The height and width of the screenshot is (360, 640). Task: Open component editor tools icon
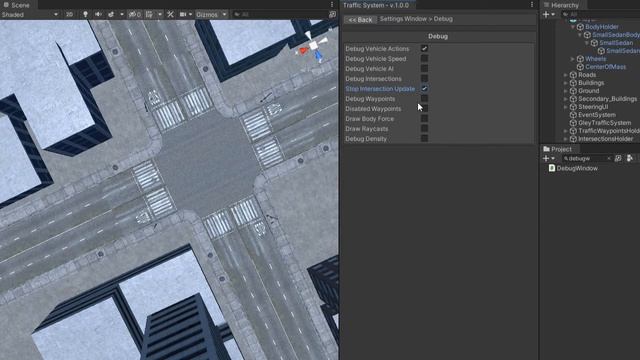pyautogui.click(x=170, y=14)
